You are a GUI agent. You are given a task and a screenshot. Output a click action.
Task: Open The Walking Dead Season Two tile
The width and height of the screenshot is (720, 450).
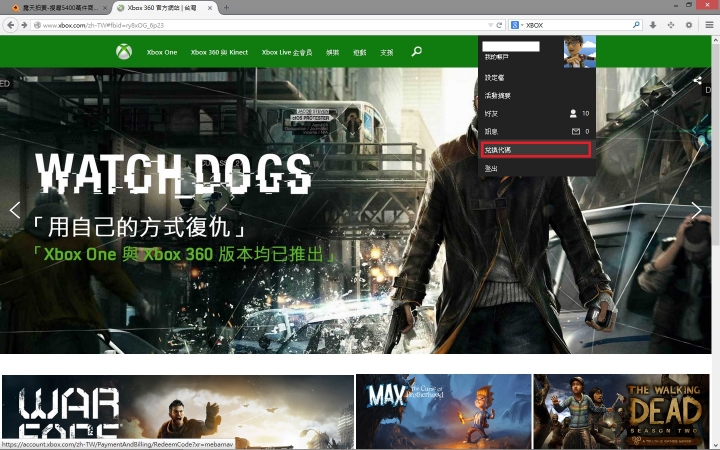tap(621, 411)
